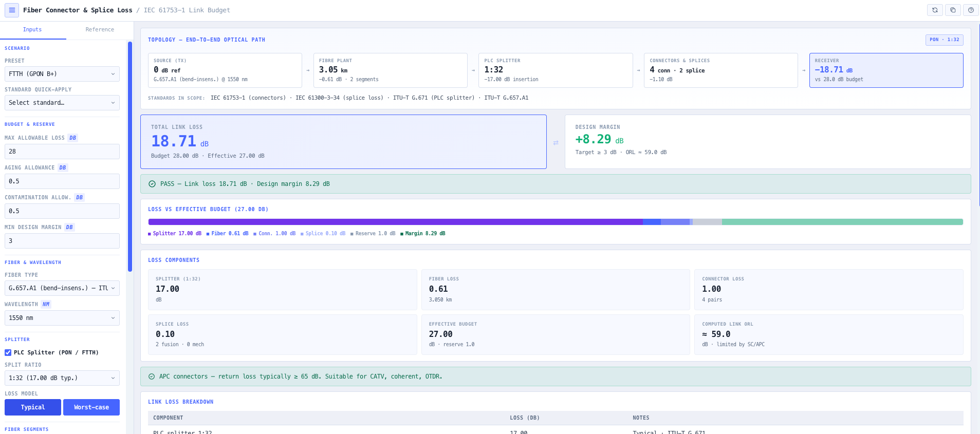Click the "ITU-T G.671 (PLC splitter)" standard text

coord(434,98)
